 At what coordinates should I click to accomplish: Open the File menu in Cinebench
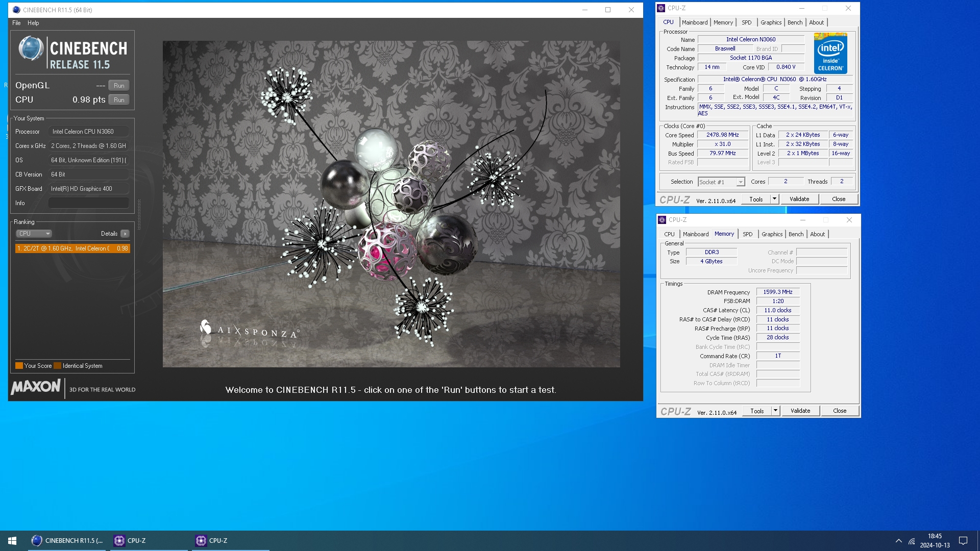click(16, 23)
